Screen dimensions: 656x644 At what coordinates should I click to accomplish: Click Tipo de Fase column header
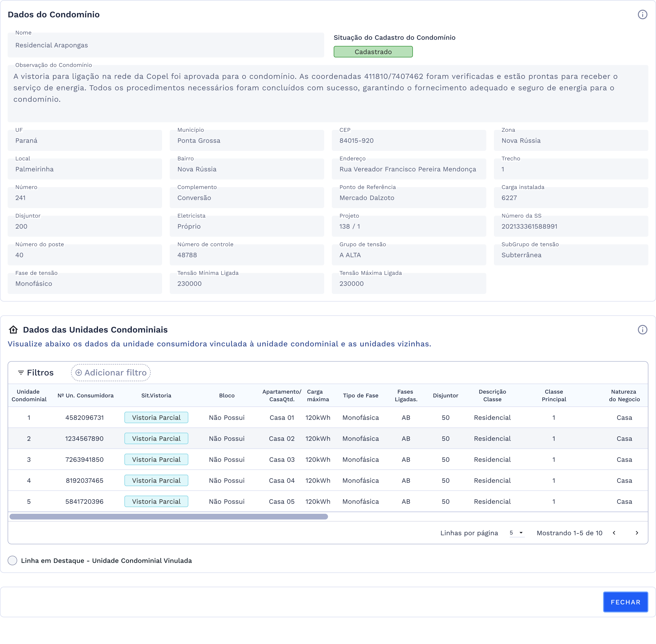click(x=360, y=396)
